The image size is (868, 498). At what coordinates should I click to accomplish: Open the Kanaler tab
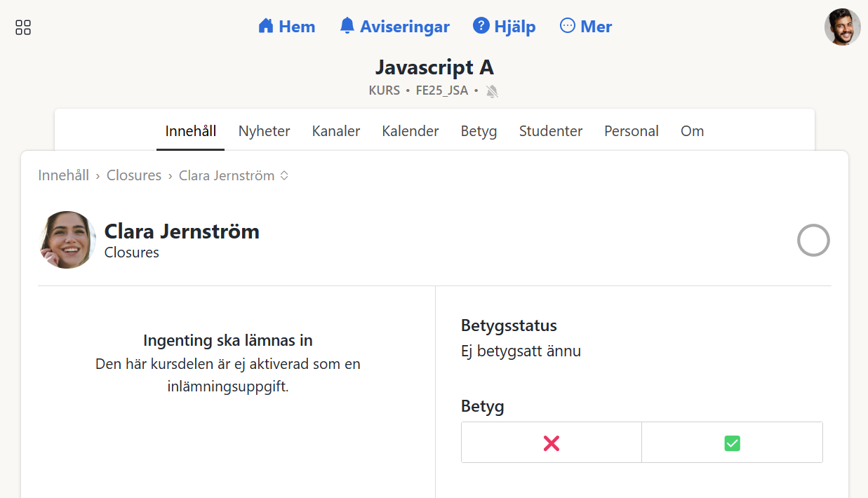click(335, 131)
